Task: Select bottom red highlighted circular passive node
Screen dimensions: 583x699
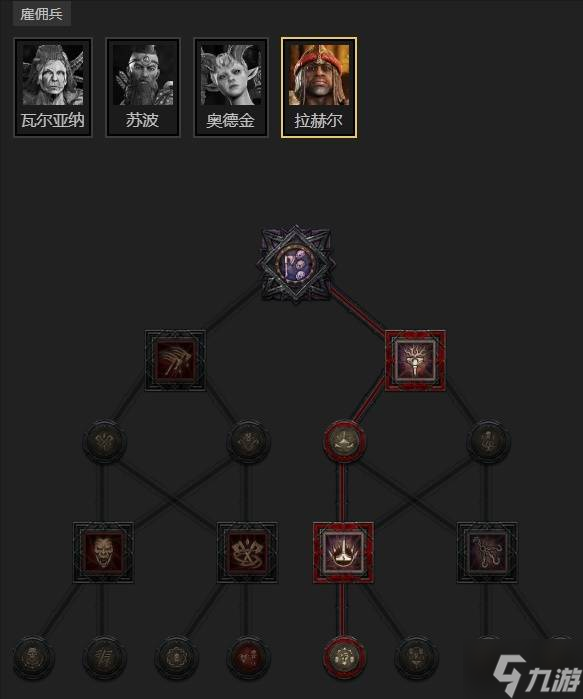Action: pos(344,658)
